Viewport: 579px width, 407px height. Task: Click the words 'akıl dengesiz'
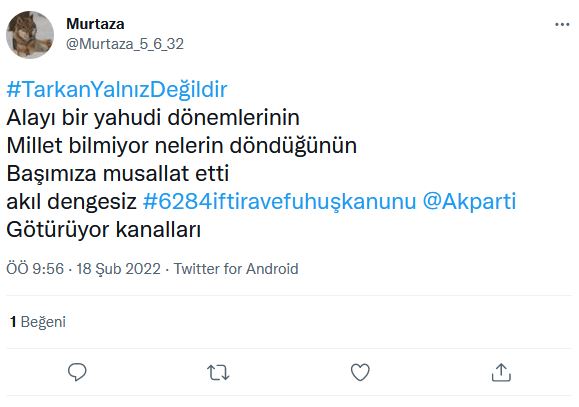[72, 202]
